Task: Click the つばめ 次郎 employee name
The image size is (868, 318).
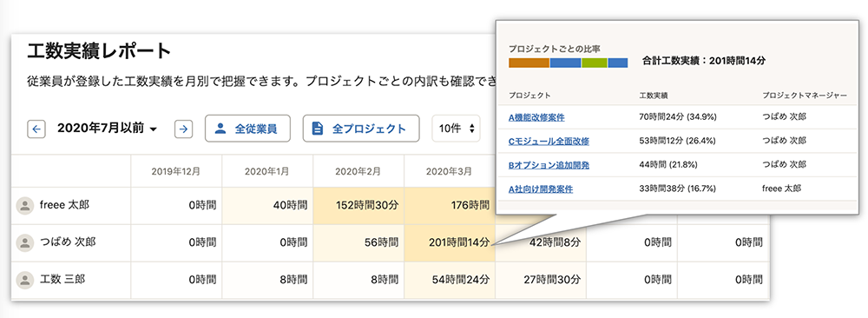Action: tap(68, 242)
